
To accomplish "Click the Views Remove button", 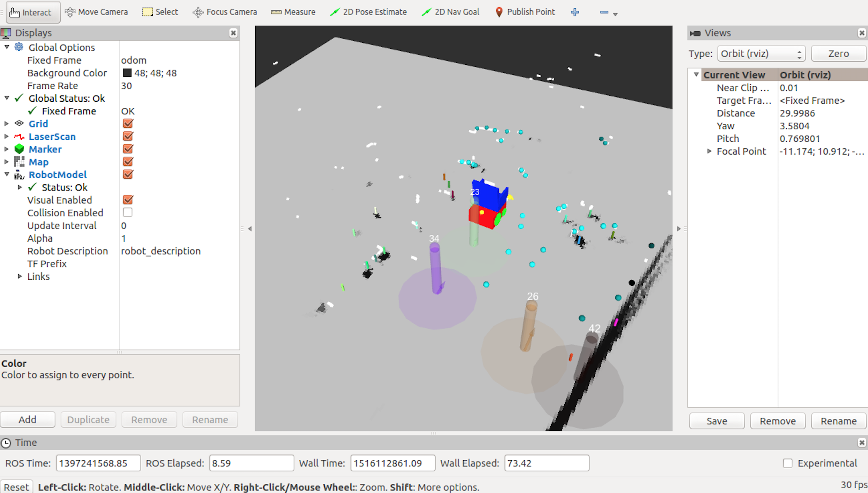I will tap(778, 421).
